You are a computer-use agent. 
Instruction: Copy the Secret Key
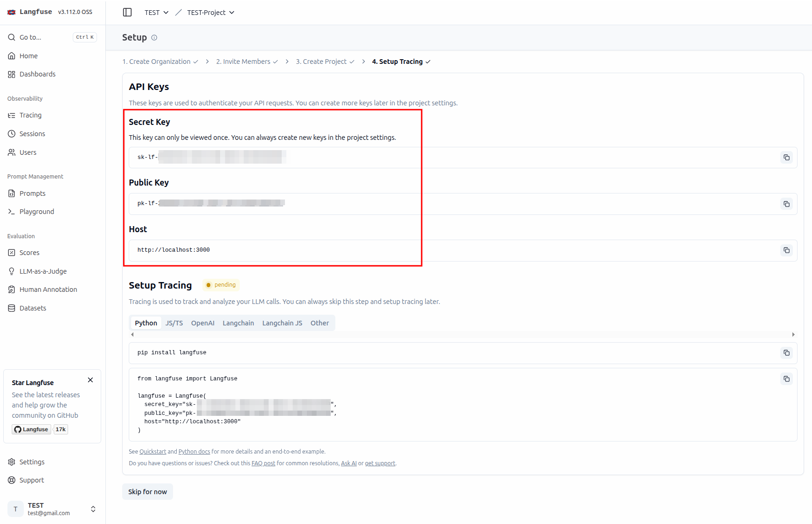(786, 158)
